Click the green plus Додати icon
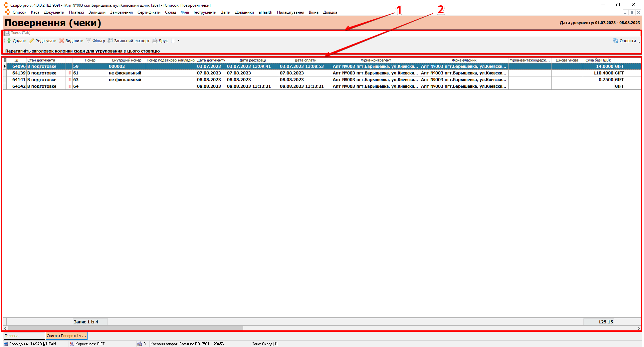644x347 pixels. click(9, 41)
